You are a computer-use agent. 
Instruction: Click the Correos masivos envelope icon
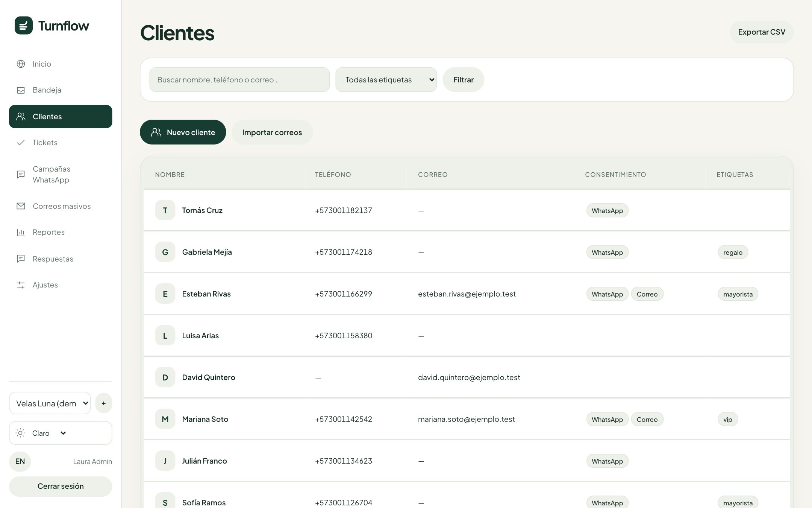tap(21, 206)
